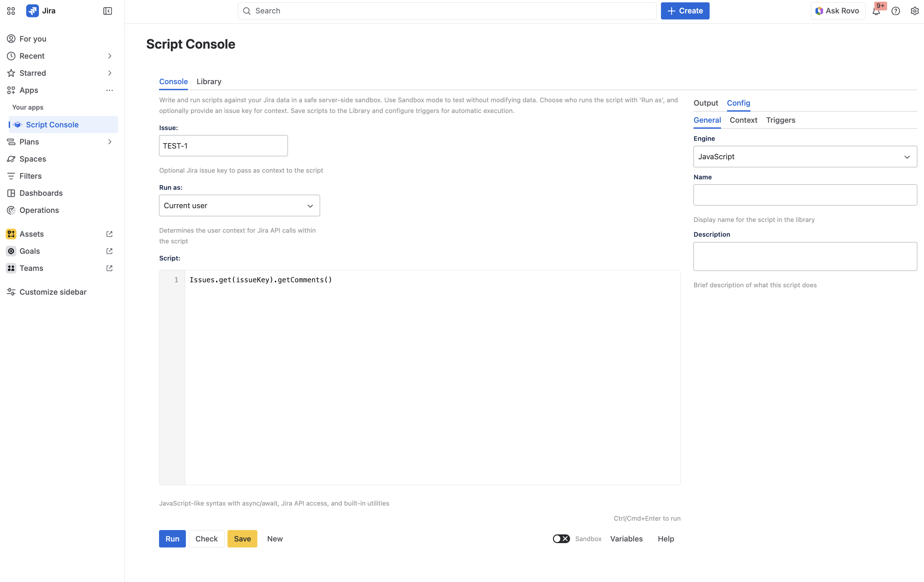The height and width of the screenshot is (582, 924).
Task: Click the yellow Save button
Action: pyautogui.click(x=242, y=539)
